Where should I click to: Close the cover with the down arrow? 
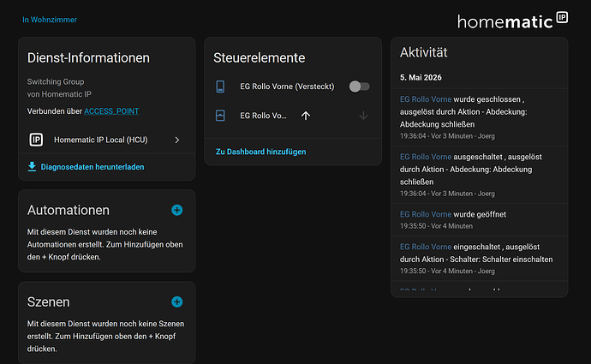(x=363, y=116)
